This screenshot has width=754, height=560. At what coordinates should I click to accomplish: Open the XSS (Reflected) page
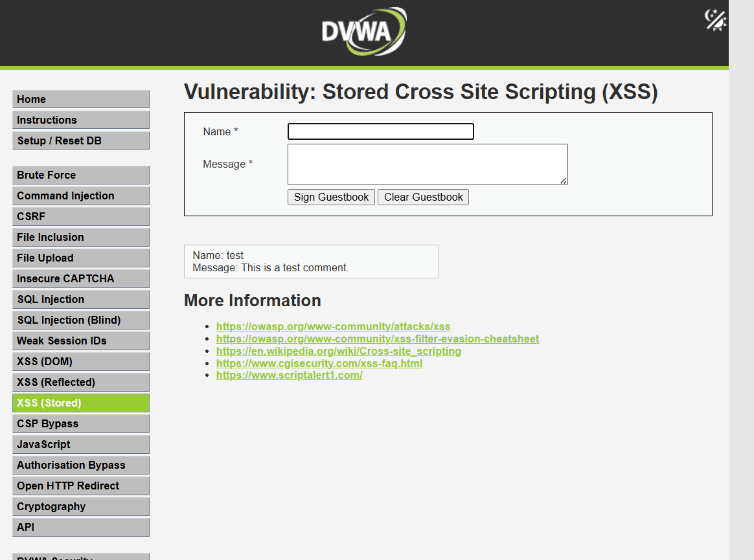(81, 382)
